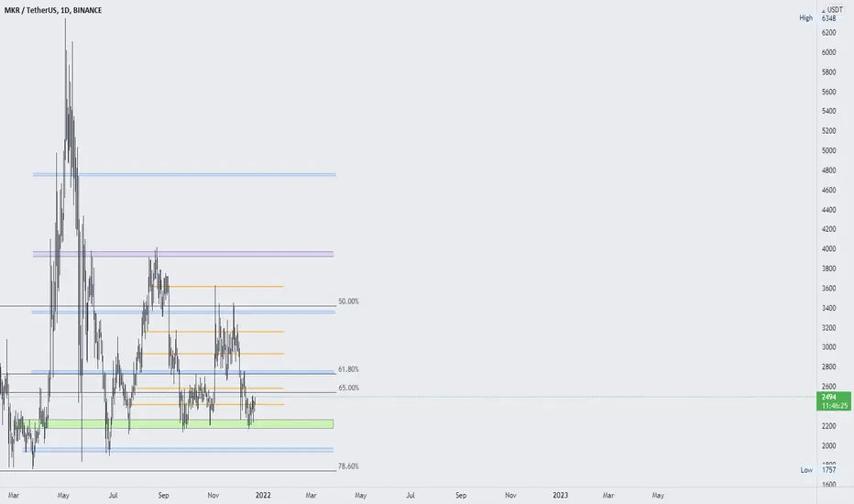Select the lowest orange horizontal line
854x504 pixels.
tap(207, 404)
